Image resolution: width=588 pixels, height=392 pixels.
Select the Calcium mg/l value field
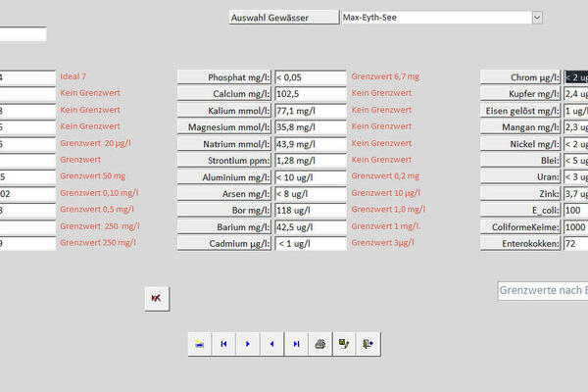point(310,94)
